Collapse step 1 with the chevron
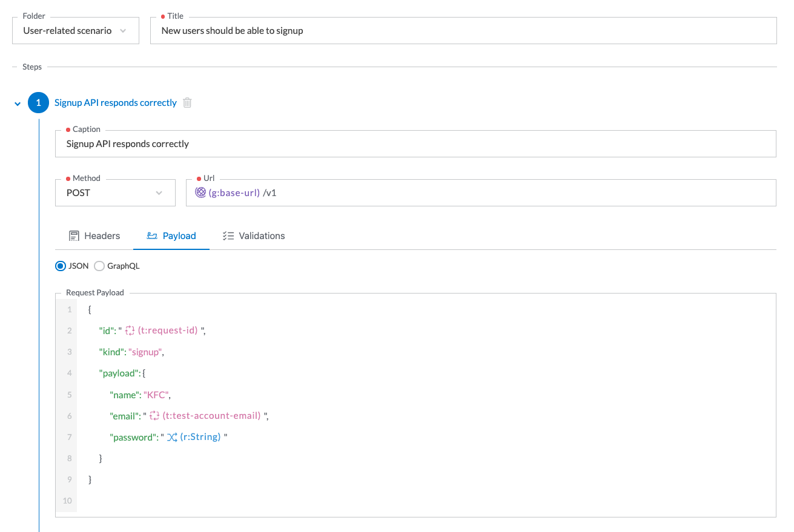Screen dimensions: 794x532 [18, 103]
